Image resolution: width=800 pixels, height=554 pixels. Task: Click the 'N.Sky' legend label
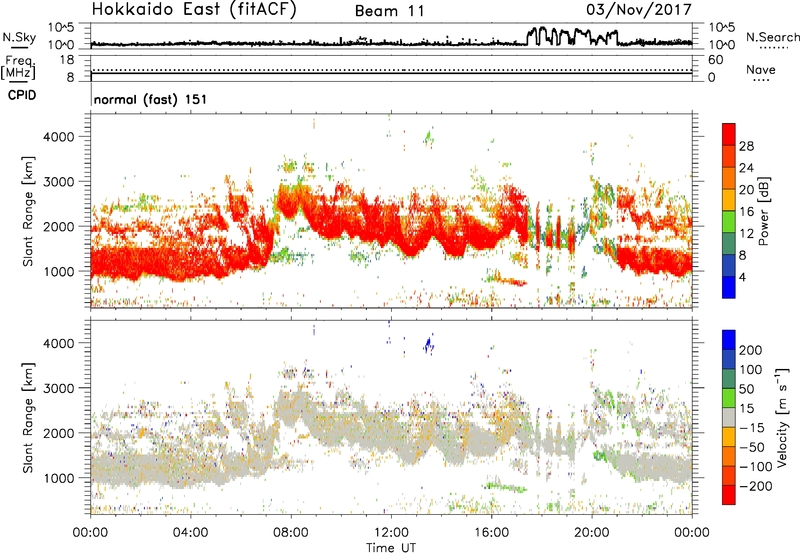tap(19, 37)
